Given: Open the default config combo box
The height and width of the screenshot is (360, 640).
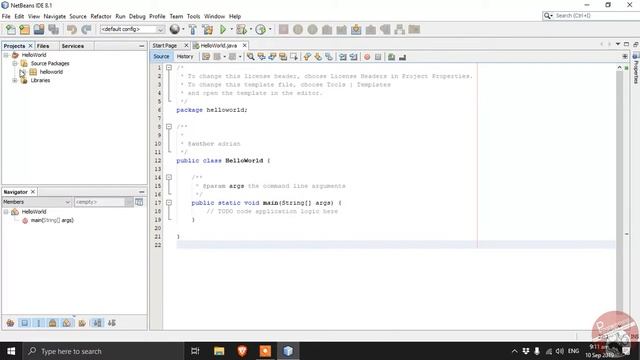Looking at the screenshot, I should pyautogui.click(x=132, y=29).
